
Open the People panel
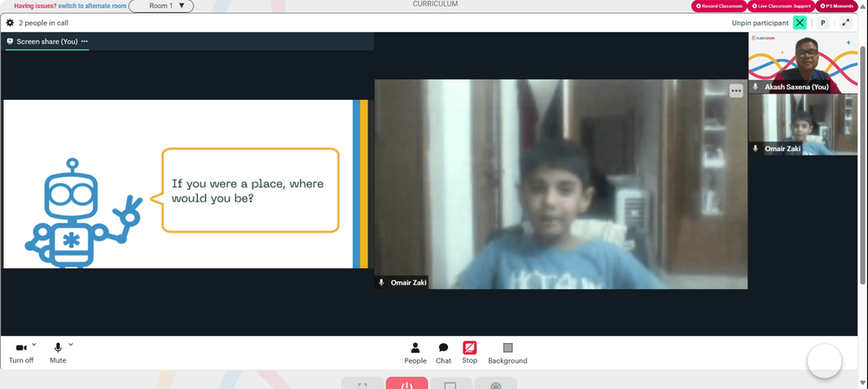point(415,353)
